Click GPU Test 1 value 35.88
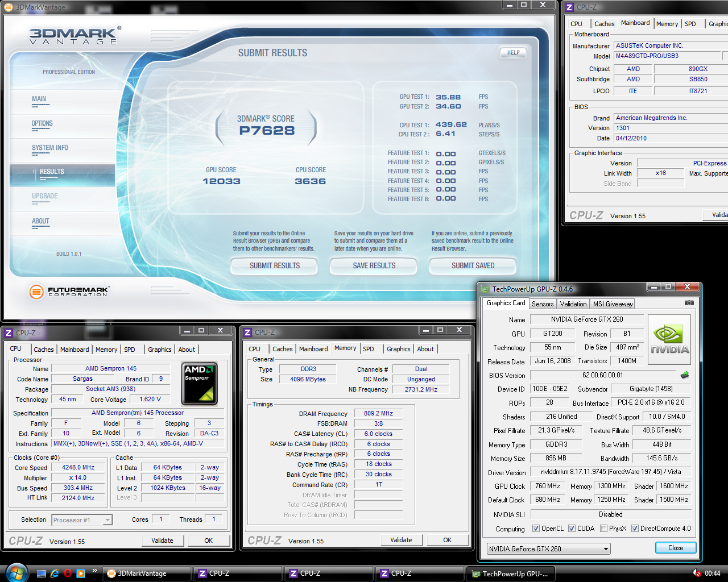728x582 pixels. (449, 97)
